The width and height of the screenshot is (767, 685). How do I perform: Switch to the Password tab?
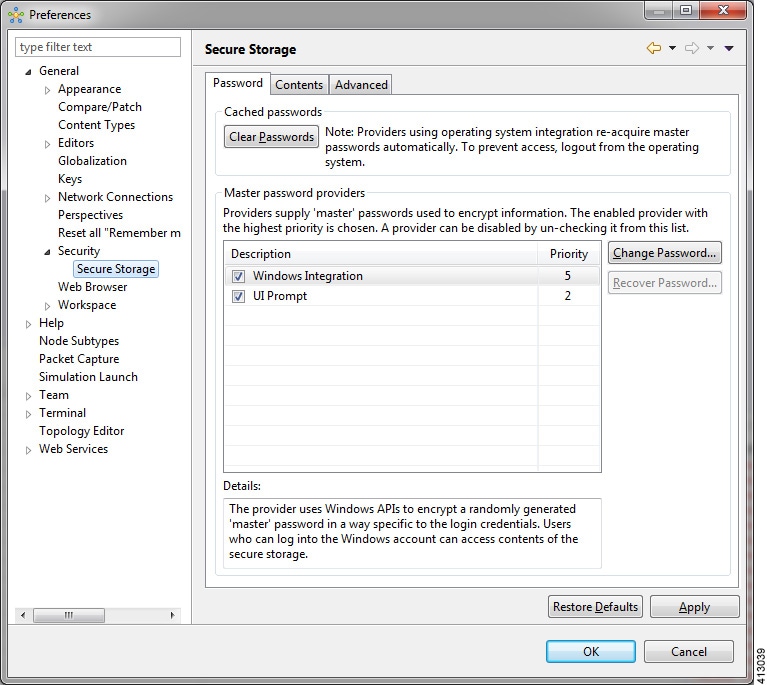coord(238,83)
